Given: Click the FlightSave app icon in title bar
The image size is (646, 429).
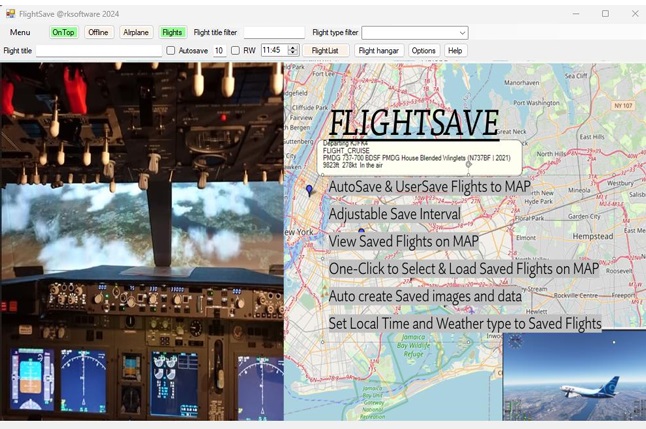Looking at the screenshot, I should [x=10, y=14].
